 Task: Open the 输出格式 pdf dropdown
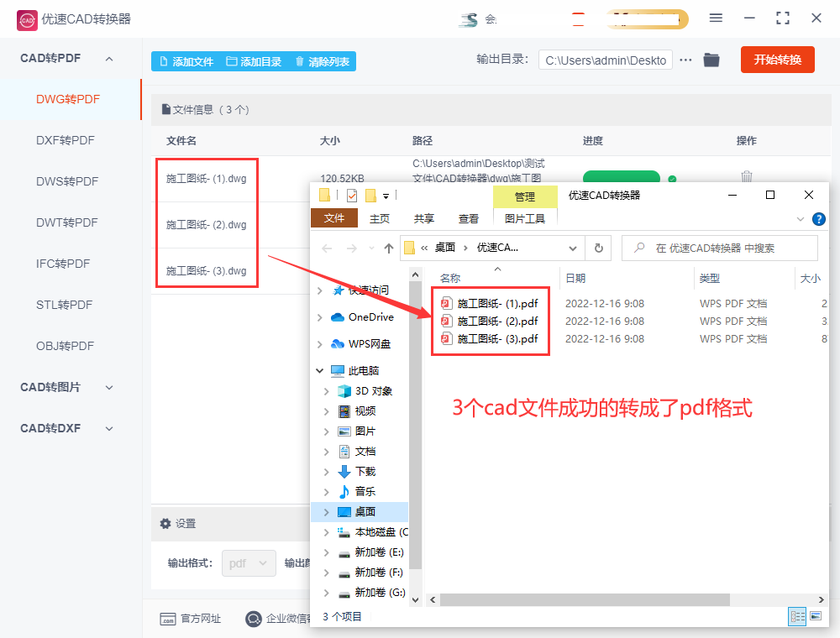coord(249,563)
